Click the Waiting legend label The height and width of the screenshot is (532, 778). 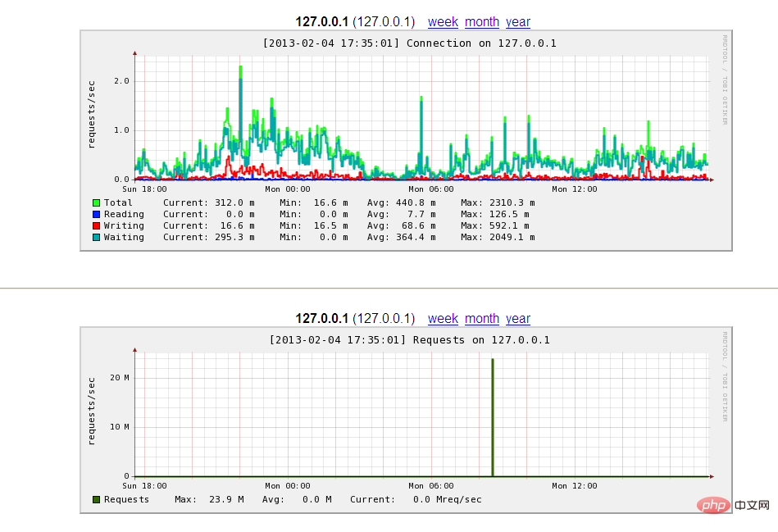[124, 237]
